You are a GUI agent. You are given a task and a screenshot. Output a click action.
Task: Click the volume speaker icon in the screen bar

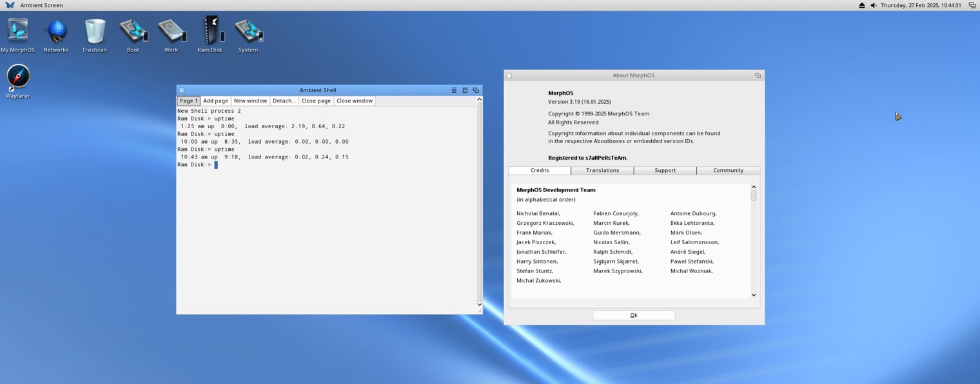coord(874,5)
